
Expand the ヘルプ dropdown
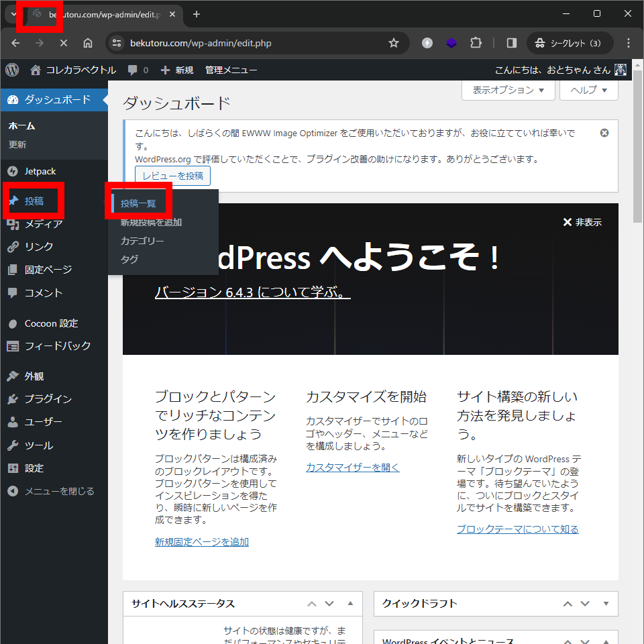588,90
